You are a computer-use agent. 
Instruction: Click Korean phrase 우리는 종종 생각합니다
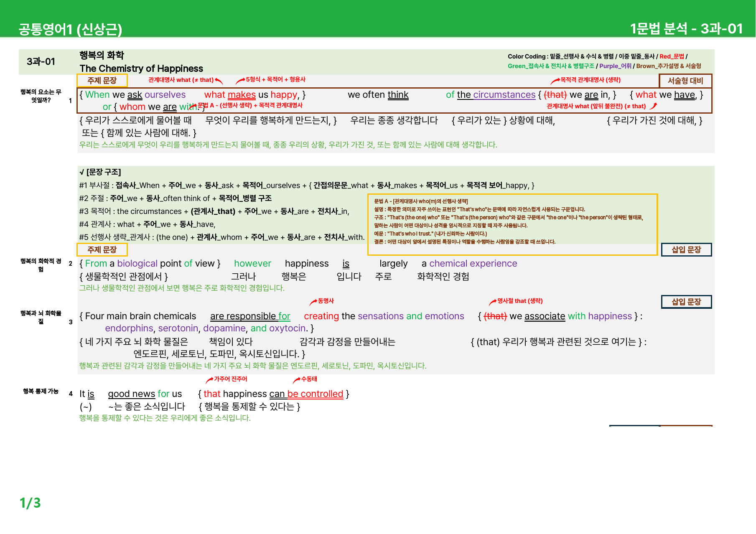(394, 120)
